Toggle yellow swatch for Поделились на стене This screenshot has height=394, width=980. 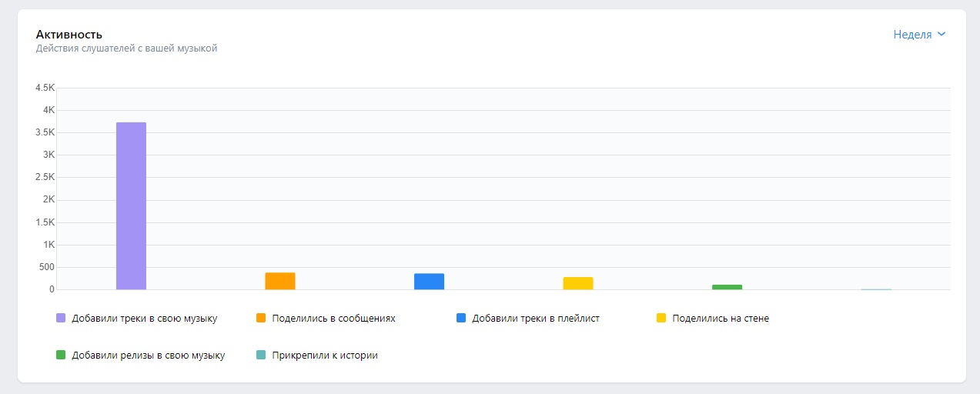tap(661, 318)
